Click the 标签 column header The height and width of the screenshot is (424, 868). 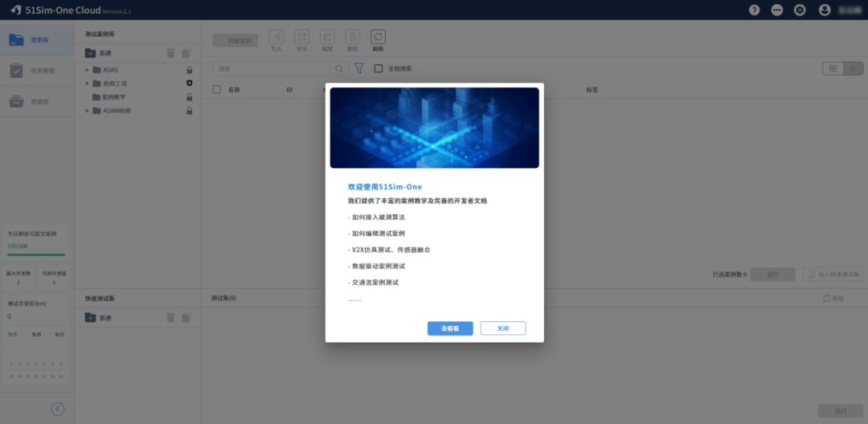pos(592,90)
